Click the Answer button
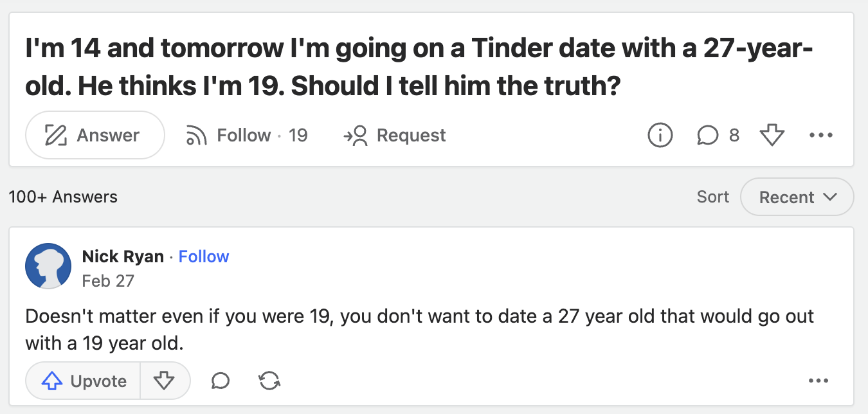This screenshot has width=868, height=414. (x=95, y=135)
